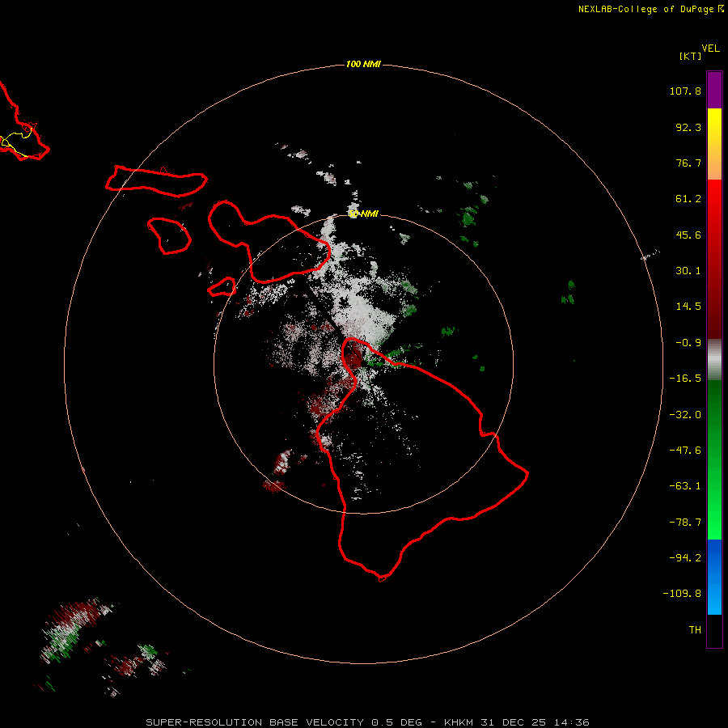Select the 30.1 scale value
The width and height of the screenshot is (728, 728).
[x=688, y=271]
